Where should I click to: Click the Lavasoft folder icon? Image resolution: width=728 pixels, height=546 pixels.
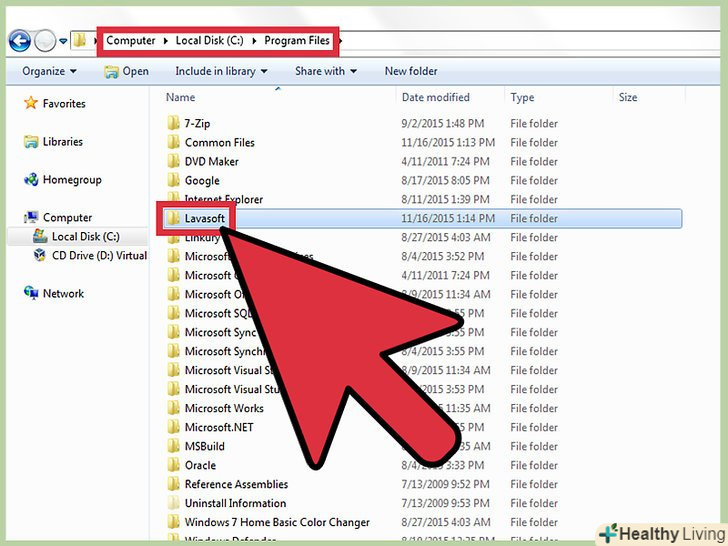click(173, 218)
